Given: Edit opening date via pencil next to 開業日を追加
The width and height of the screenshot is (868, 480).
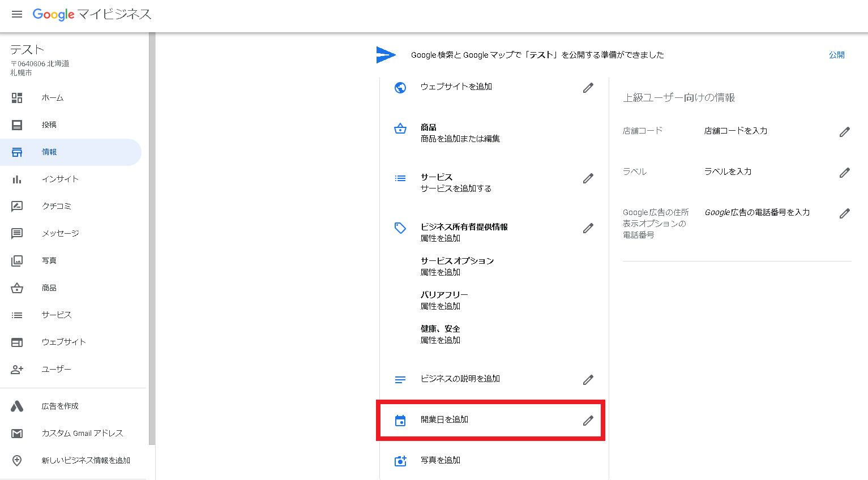Looking at the screenshot, I should click(x=588, y=421).
